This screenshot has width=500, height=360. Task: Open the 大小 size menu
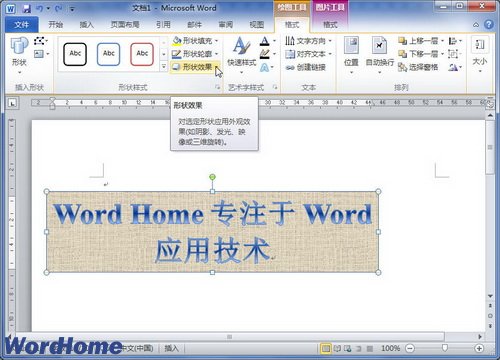[480, 55]
